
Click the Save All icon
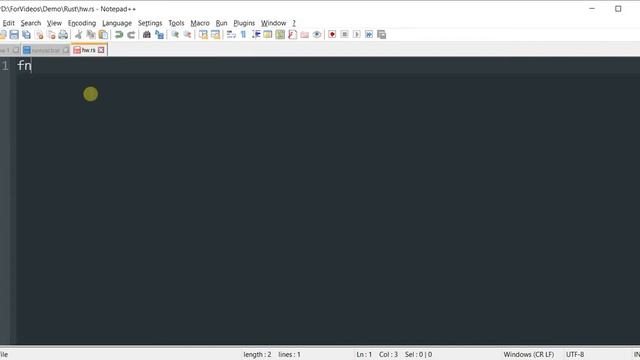[27, 35]
